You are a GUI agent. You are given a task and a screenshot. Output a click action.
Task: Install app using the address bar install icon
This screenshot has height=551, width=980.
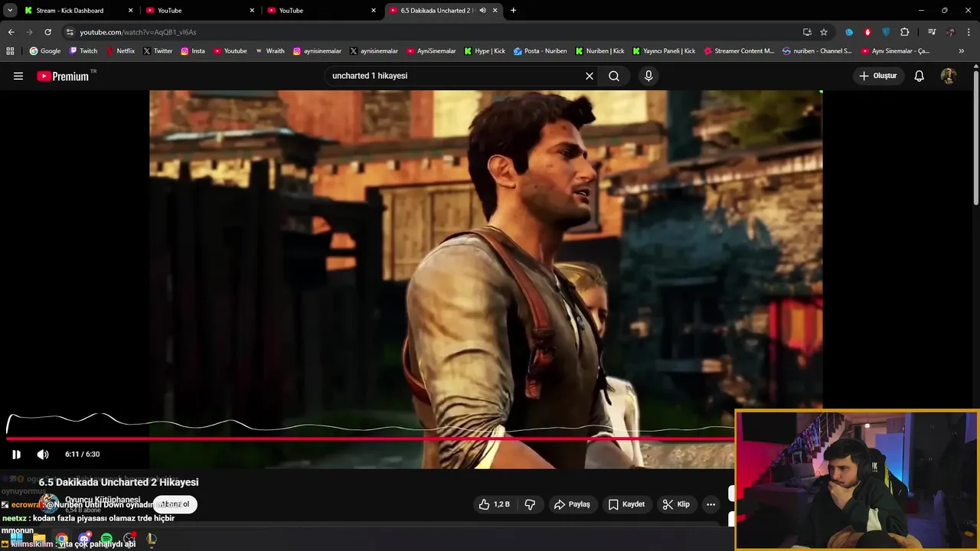coord(807,32)
